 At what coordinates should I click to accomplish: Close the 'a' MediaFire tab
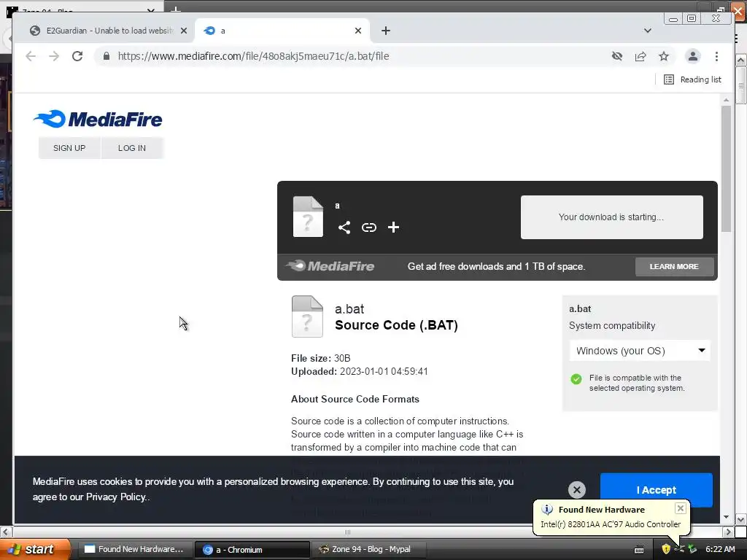click(x=358, y=31)
